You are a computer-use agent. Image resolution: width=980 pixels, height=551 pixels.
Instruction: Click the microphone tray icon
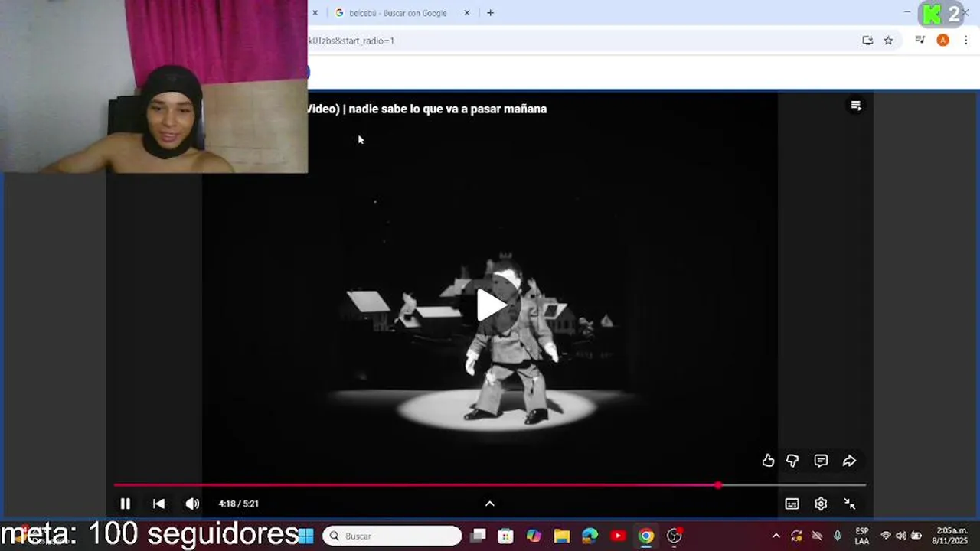coord(837,536)
